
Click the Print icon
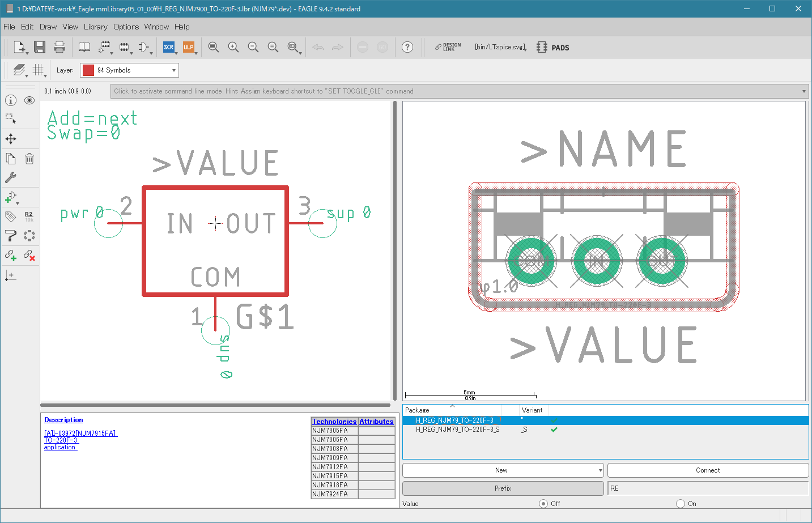(59, 47)
